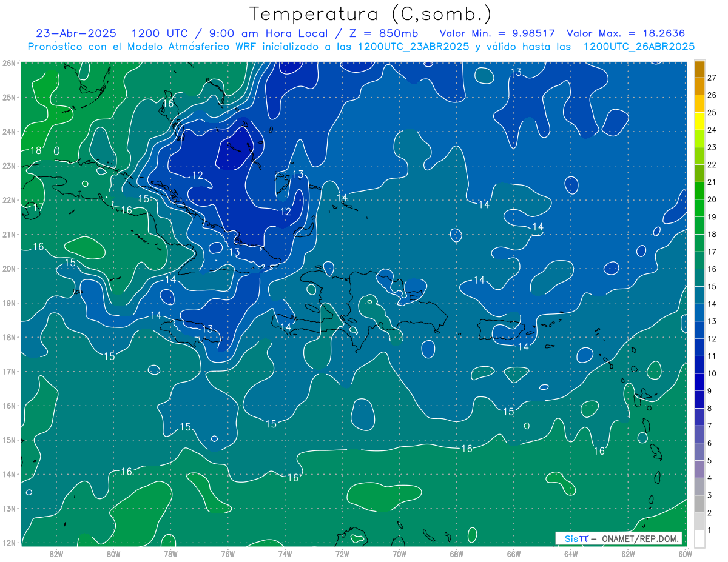The width and height of the screenshot is (728, 562).
Task: Click the 17N latitude axis label
Action: click(8, 371)
